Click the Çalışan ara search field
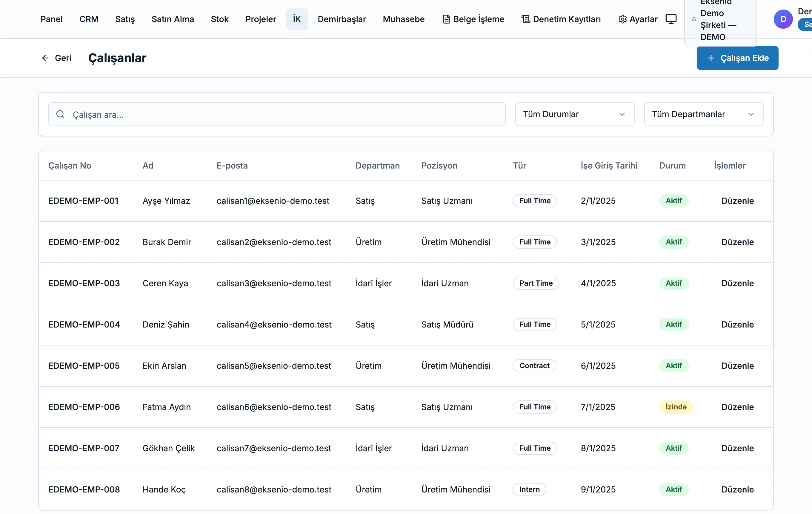 click(277, 114)
